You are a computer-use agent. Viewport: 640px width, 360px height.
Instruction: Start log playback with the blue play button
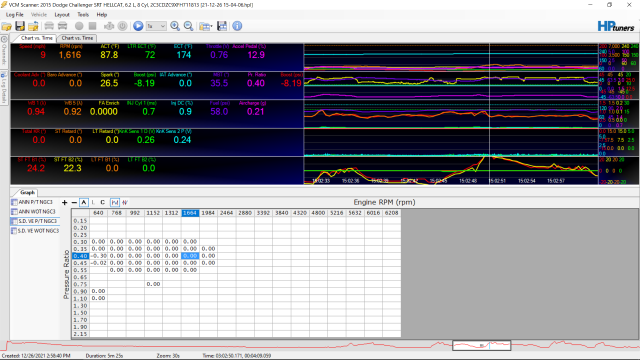138,26
